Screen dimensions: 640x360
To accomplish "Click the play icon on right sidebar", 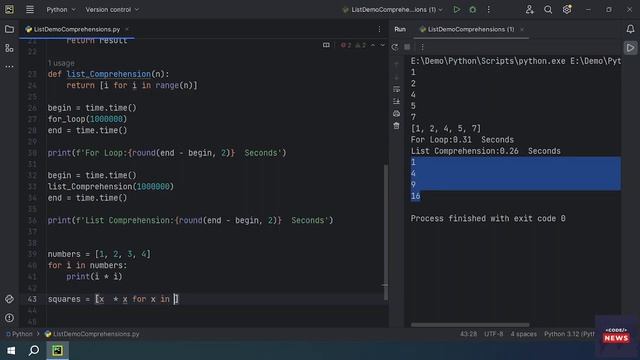I will coord(630,48).
